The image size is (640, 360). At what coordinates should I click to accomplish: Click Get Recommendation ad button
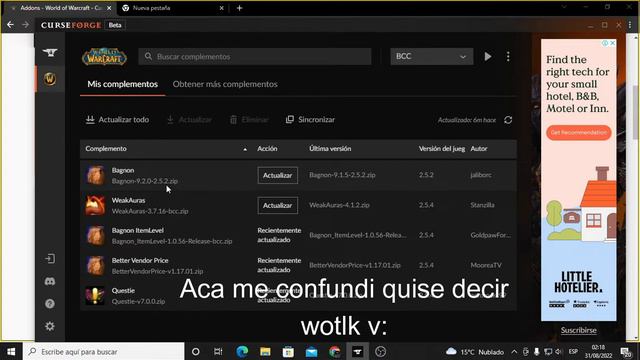(578, 133)
